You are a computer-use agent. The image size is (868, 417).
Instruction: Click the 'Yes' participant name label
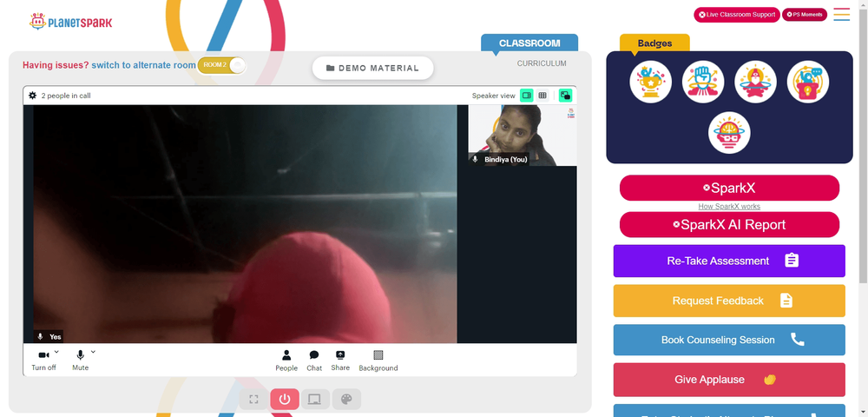click(x=56, y=337)
